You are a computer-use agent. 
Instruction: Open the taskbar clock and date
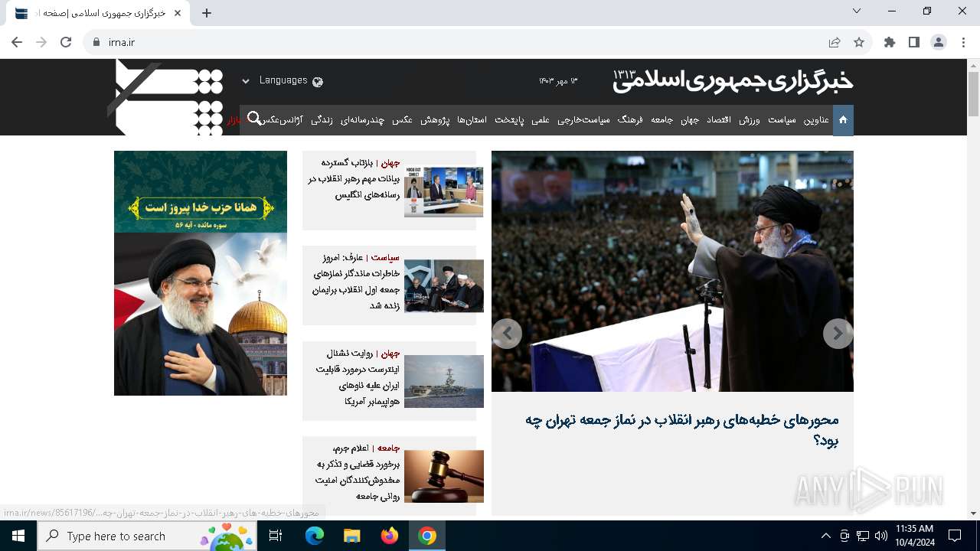[914, 536]
